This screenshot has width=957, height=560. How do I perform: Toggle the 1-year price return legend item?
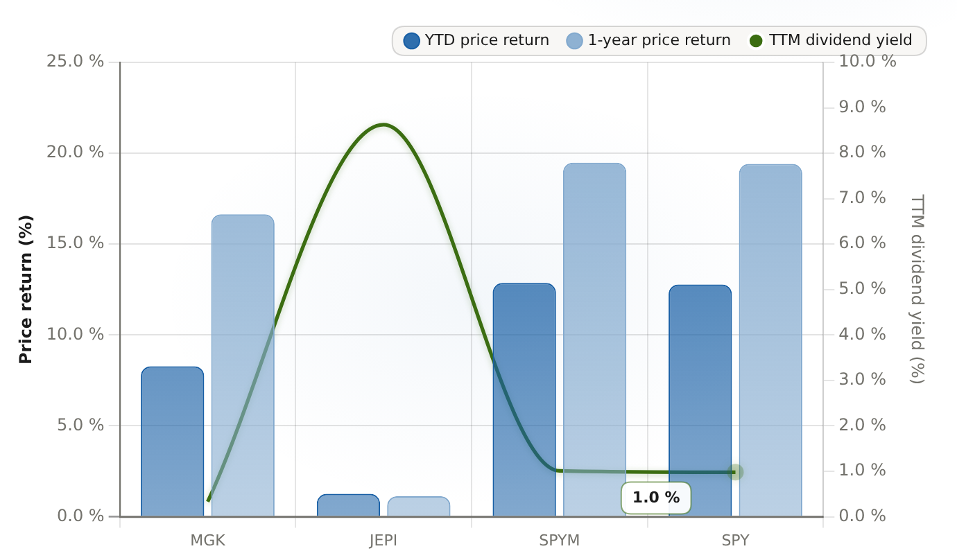pos(648,41)
